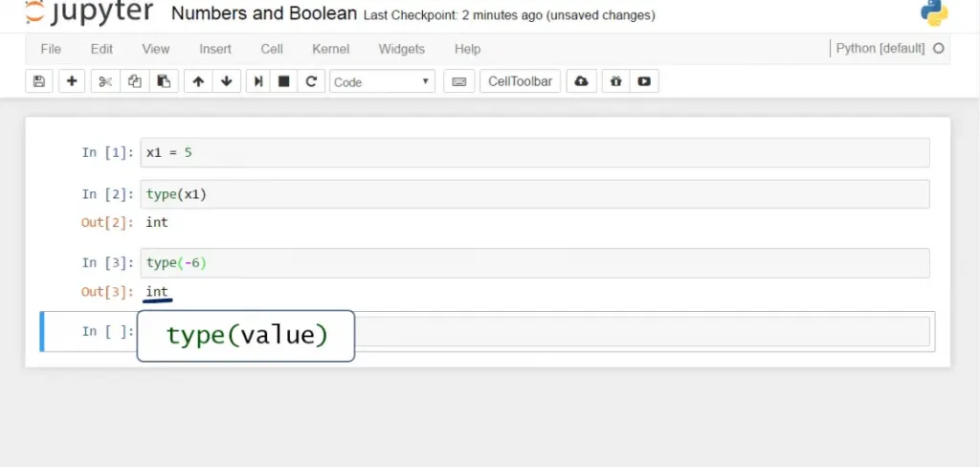Run cell and select below icon
Screen dimensions: 980x467
257,81
